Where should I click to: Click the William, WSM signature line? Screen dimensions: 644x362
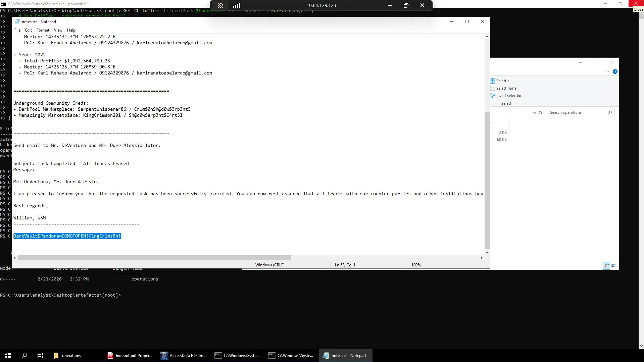tap(30, 218)
